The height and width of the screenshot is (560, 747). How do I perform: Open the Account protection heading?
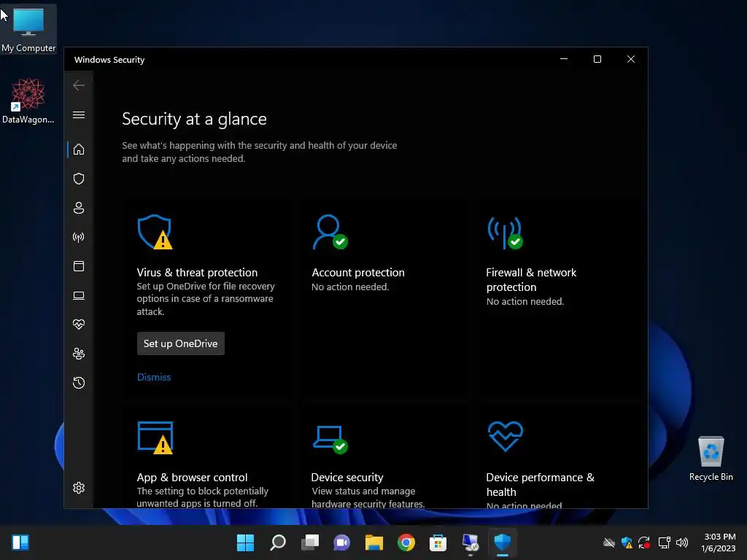358,273
